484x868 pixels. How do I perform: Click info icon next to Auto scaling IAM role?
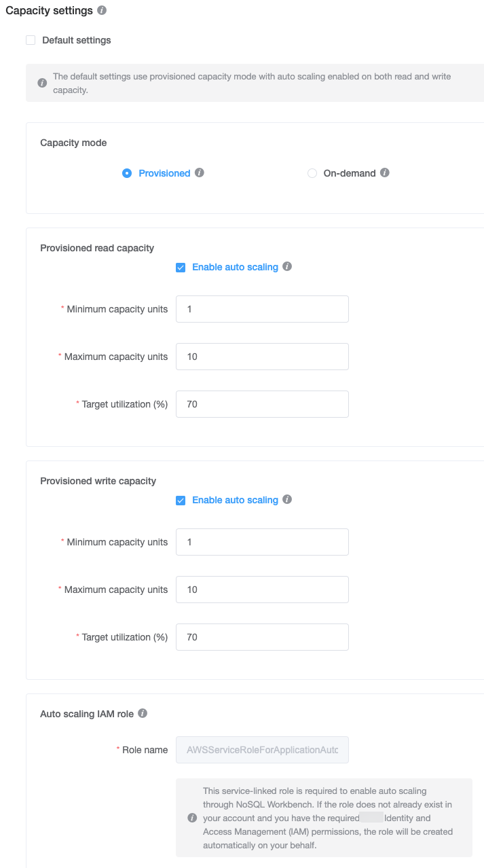(143, 714)
